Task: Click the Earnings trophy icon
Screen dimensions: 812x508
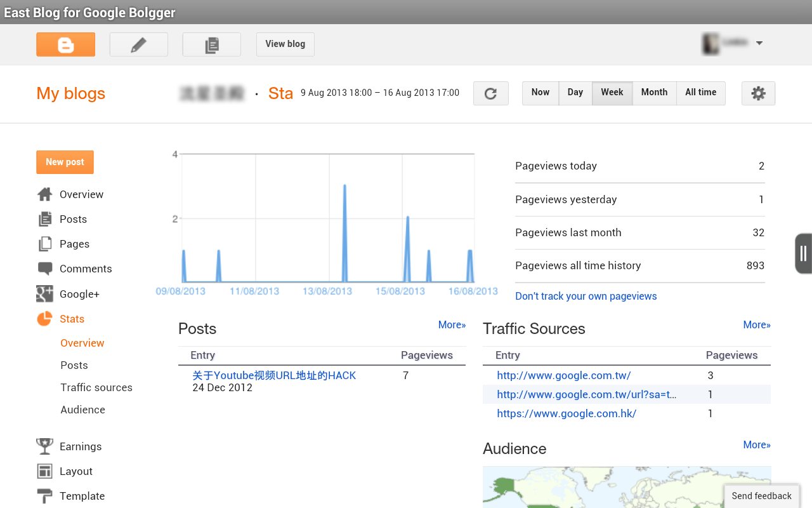Action: click(44, 446)
